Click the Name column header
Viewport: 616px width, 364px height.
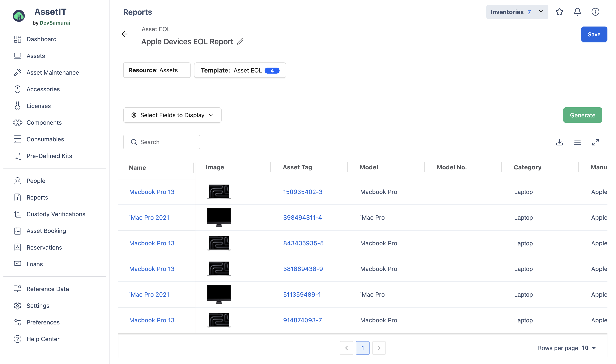[137, 167]
